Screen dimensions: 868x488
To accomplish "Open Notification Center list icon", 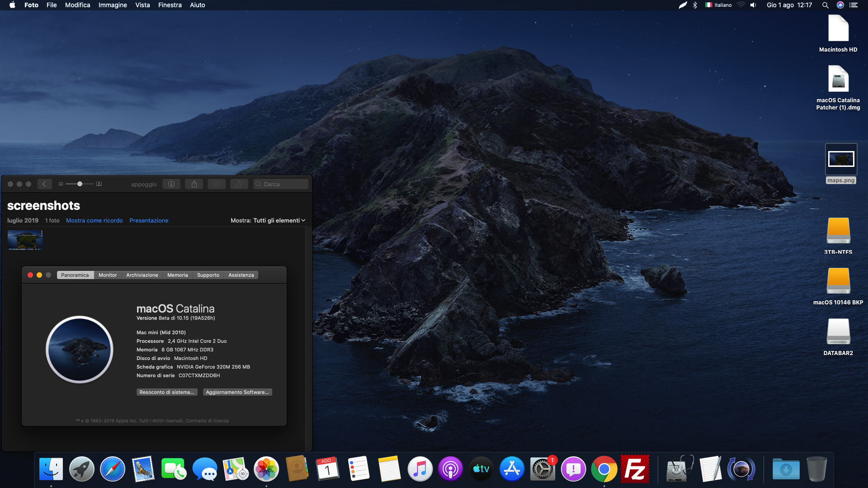I will pyautogui.click(x=854, y=5).
